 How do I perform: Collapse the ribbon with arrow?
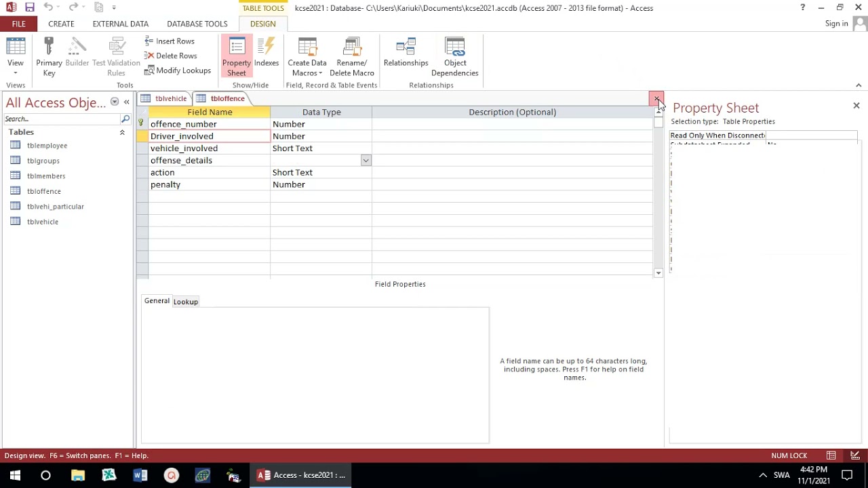(859, 85)
